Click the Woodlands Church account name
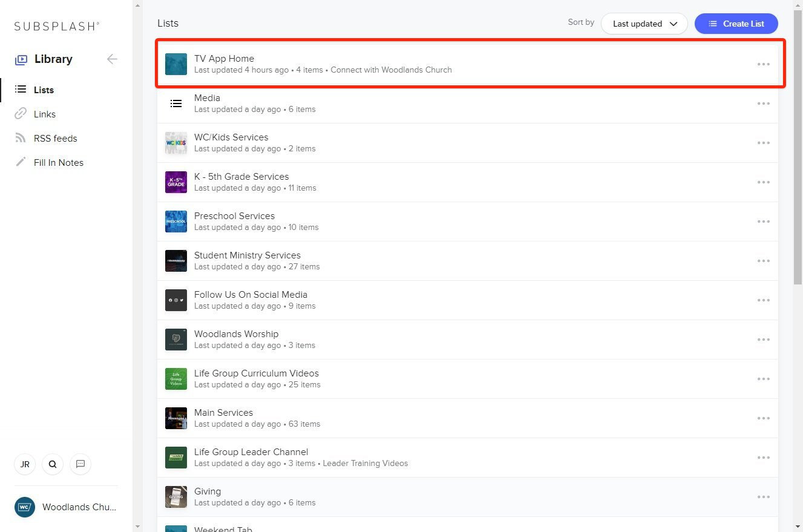The width and height of the screenshot is (803, 532). point(79,507)
